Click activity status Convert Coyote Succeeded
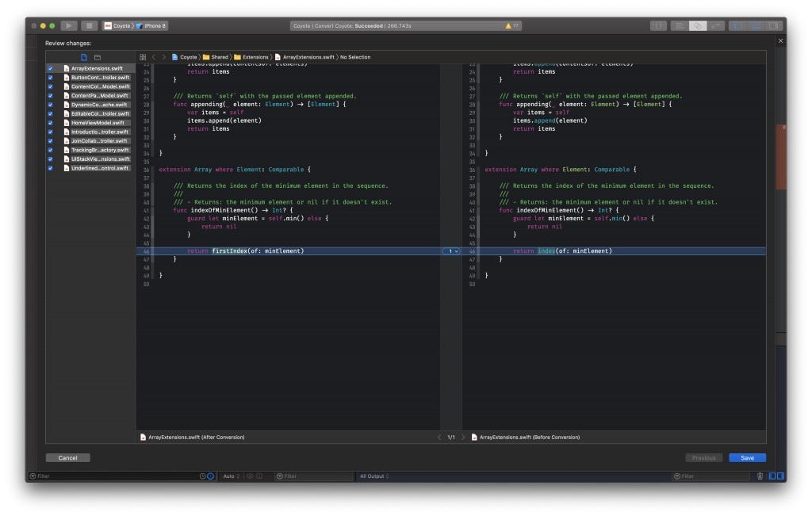This screenshot has height=516, width=812. [351, 25]
